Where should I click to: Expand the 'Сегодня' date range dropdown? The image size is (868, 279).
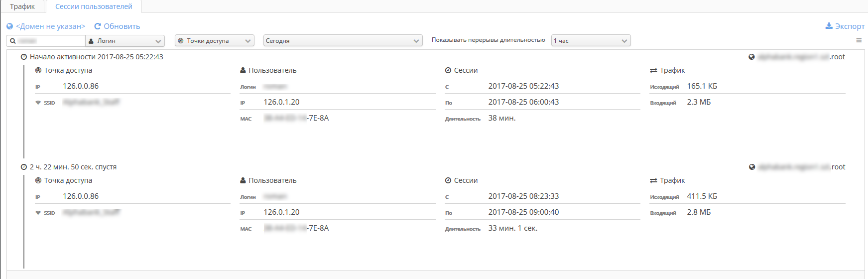point(343,41)
